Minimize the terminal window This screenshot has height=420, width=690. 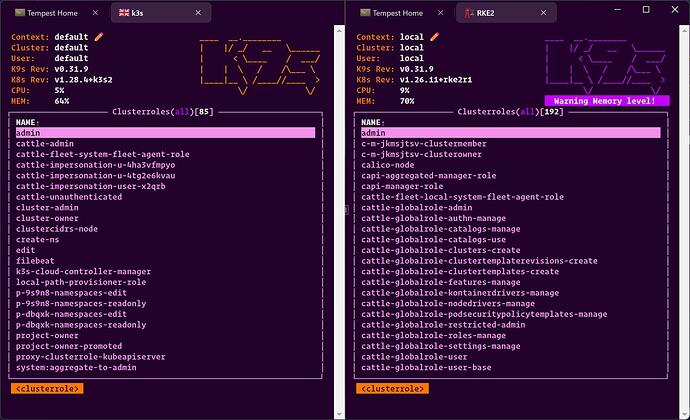[617, 9]
